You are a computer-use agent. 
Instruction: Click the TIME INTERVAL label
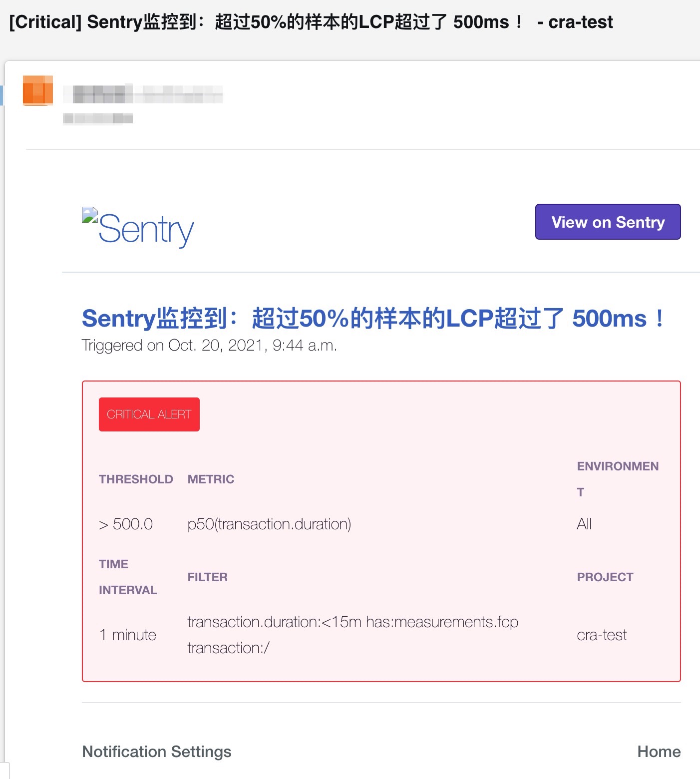point(128,577)
